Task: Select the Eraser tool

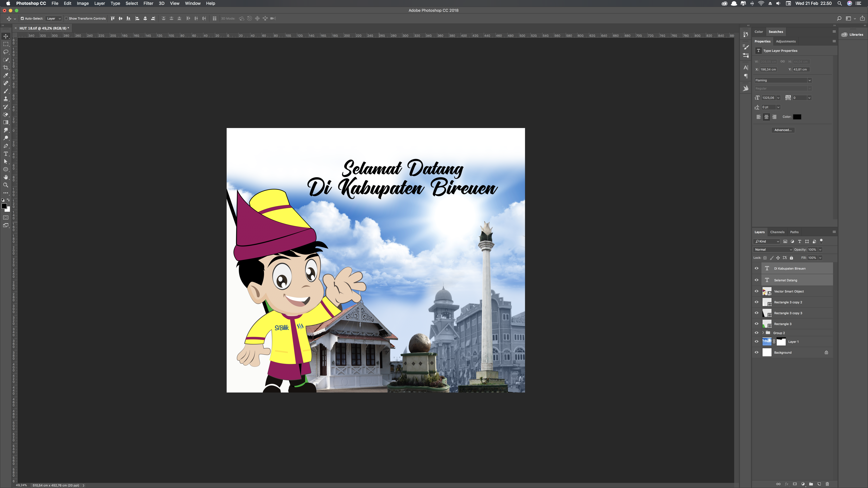Action: [x=6, y=114]
